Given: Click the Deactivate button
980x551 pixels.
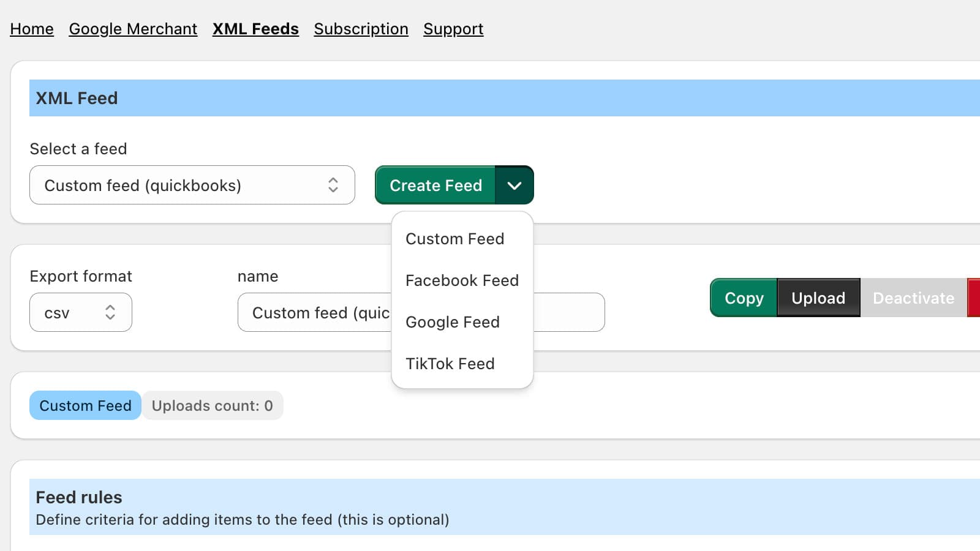Looking at the screenshot, I should tap(913, 298).
